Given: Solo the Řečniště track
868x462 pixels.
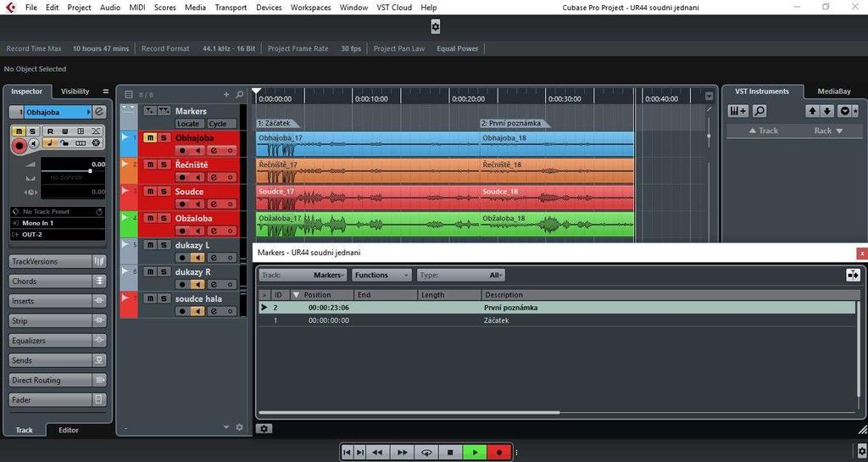Looking at the screenshot, I should tap(164, 164).
